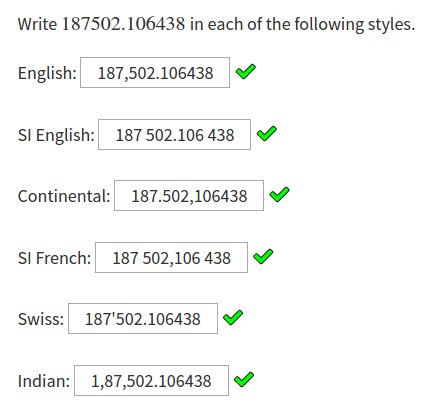Focus the Indian input with 1,87,502.106438
Image resolution: width=427 pixels, height=406 pixels.
151,381
